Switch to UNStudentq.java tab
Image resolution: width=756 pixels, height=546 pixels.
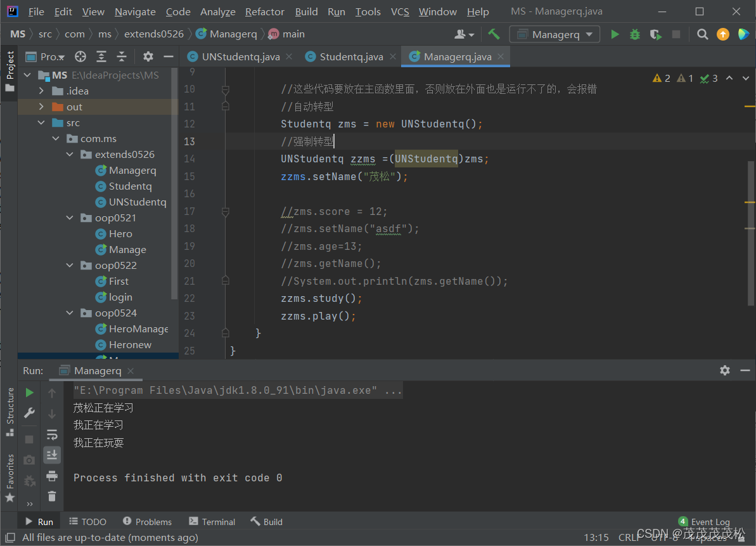240,57
